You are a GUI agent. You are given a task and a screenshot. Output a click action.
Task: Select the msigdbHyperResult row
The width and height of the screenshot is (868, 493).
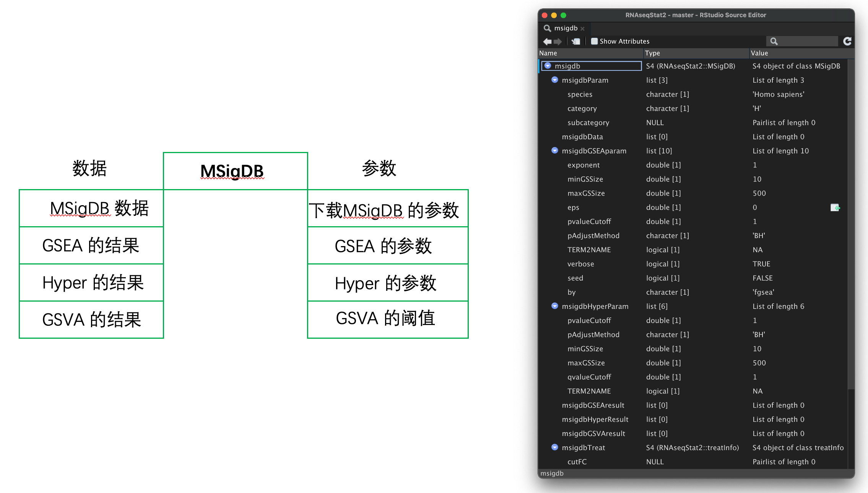[693, 419]
